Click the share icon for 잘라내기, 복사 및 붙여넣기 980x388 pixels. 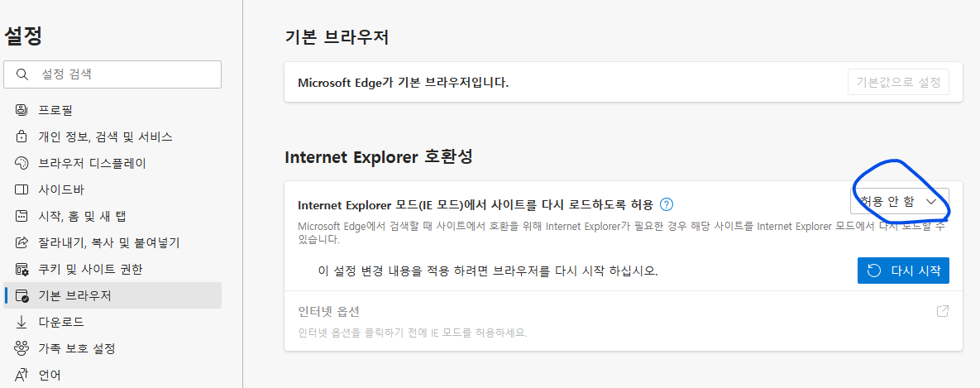click(22, 242)
